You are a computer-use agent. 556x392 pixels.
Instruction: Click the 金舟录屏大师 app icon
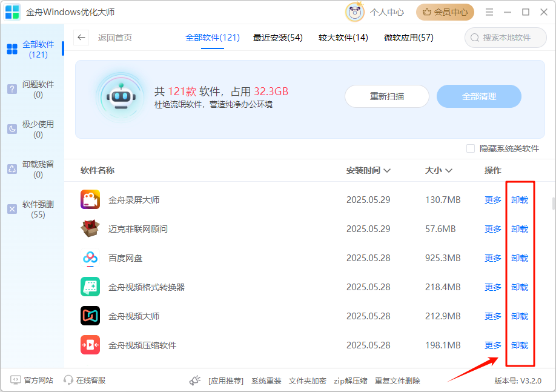tap(90, 199)
